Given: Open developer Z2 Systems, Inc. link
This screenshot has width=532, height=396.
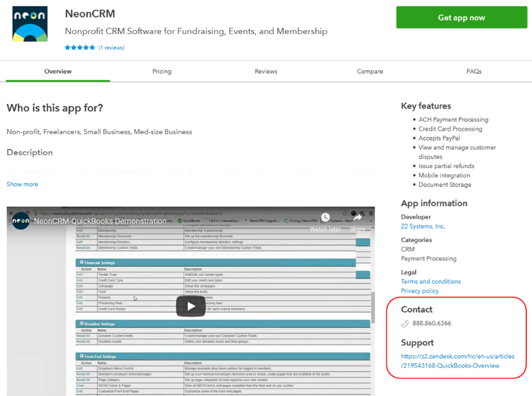Looking at the screenshot, I should pos(423,227).
